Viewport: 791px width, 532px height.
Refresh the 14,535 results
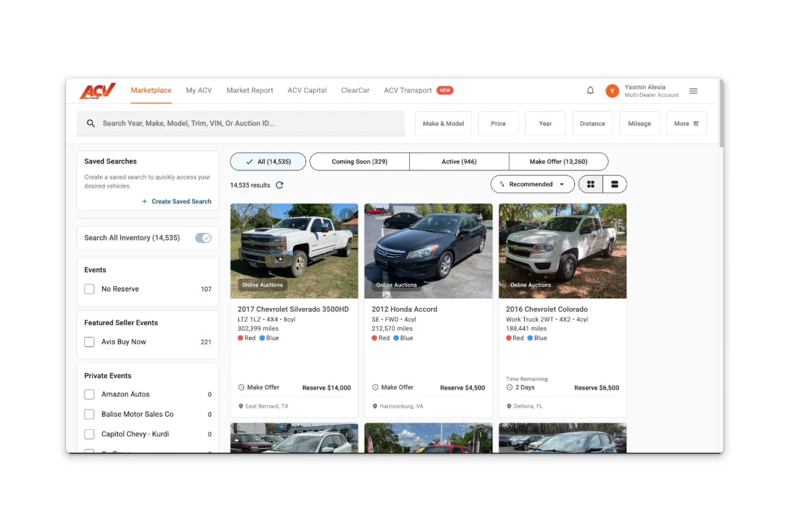tap(279, 185)
